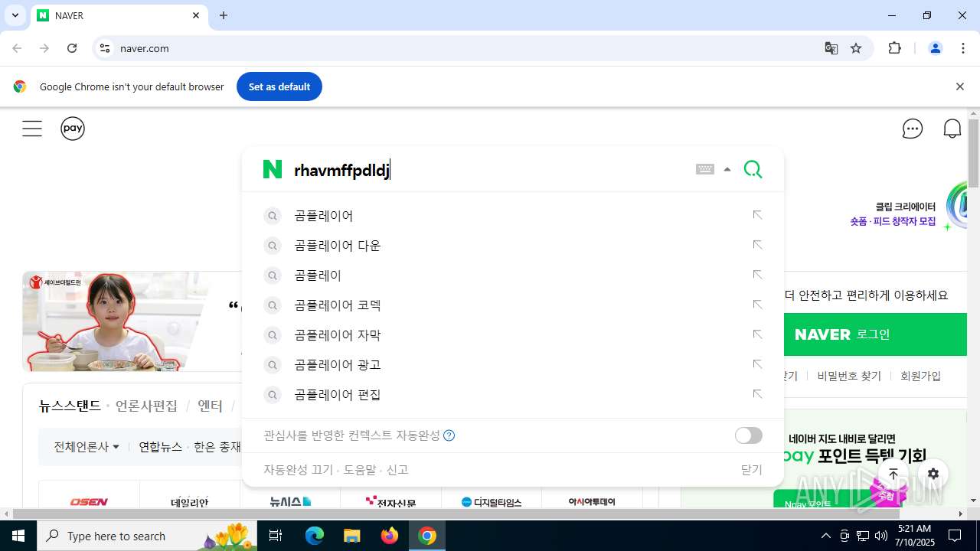Open the Chrome Extensions puzzle icon
The width and height of the screenshot is (980, 551).
click(894, 48)
